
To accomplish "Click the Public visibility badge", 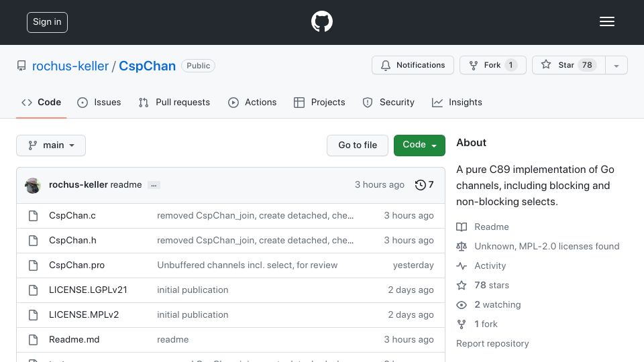I will 198,66.
